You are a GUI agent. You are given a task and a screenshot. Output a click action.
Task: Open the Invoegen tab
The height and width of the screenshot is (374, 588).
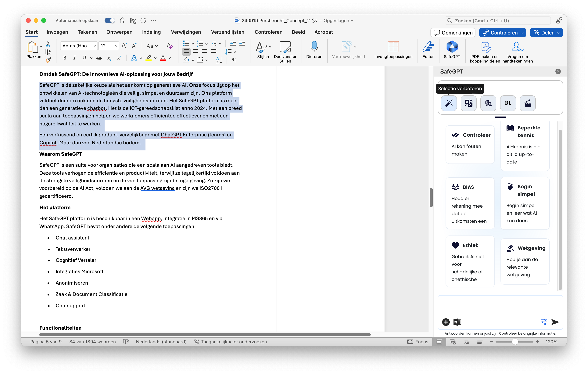coord(57,32)
